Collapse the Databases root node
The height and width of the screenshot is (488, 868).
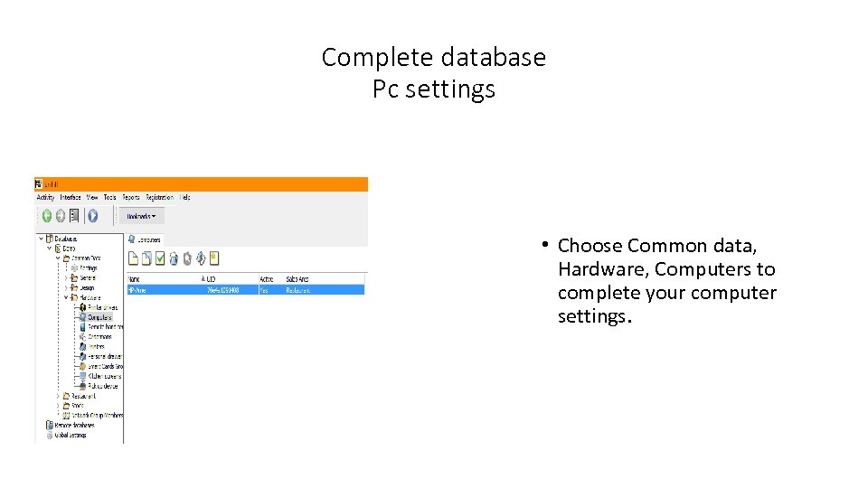(41, 239)
